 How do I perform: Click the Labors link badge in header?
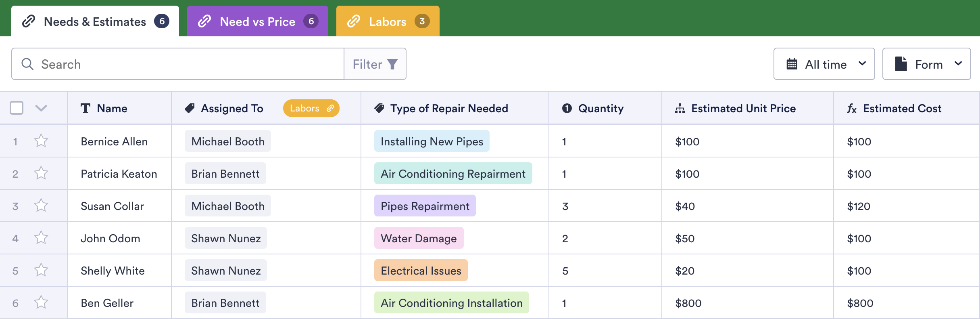pos(311,108)
